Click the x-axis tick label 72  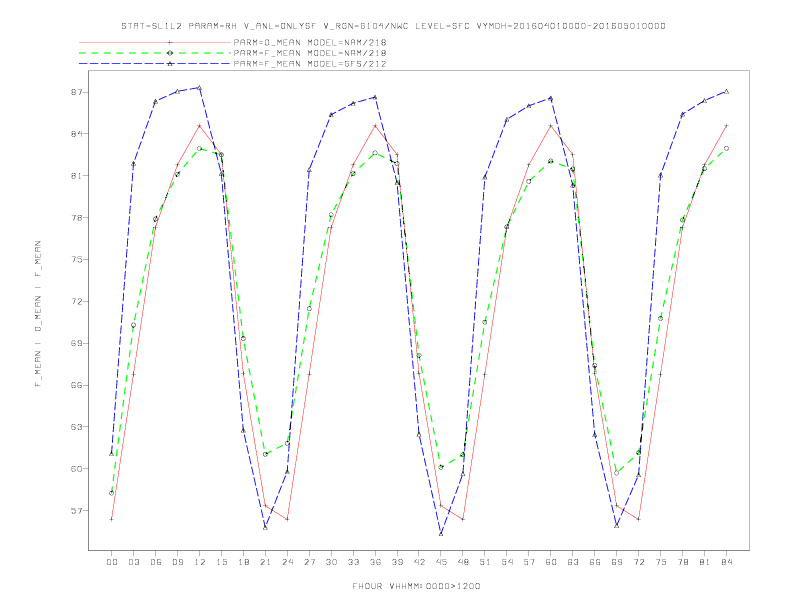(x=638, y=562)
